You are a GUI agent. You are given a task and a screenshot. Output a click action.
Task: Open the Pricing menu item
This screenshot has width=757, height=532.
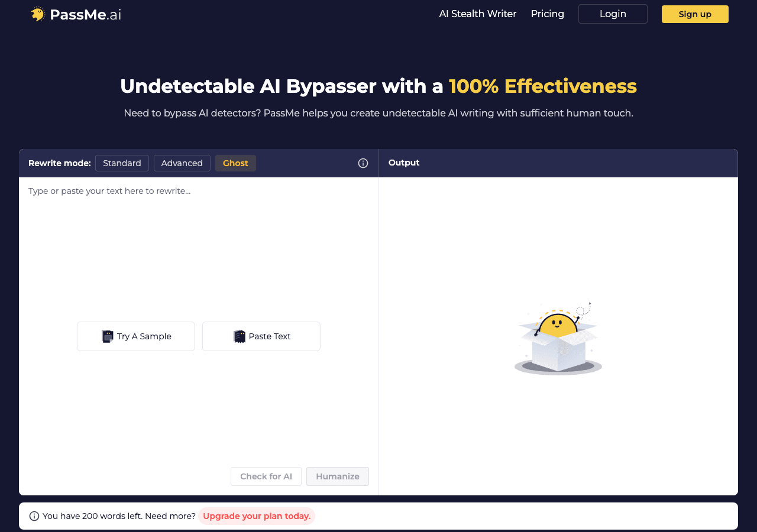(x=548, y=14)
